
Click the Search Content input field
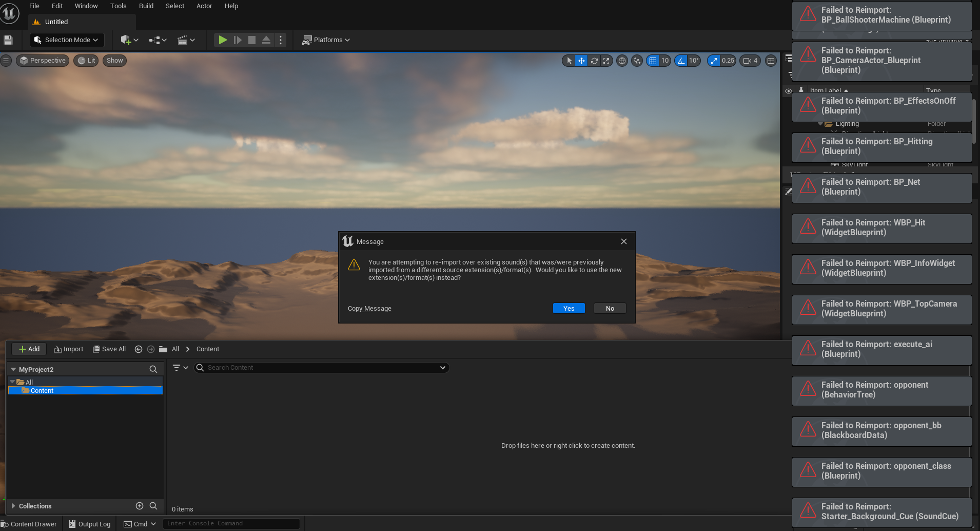322,368
